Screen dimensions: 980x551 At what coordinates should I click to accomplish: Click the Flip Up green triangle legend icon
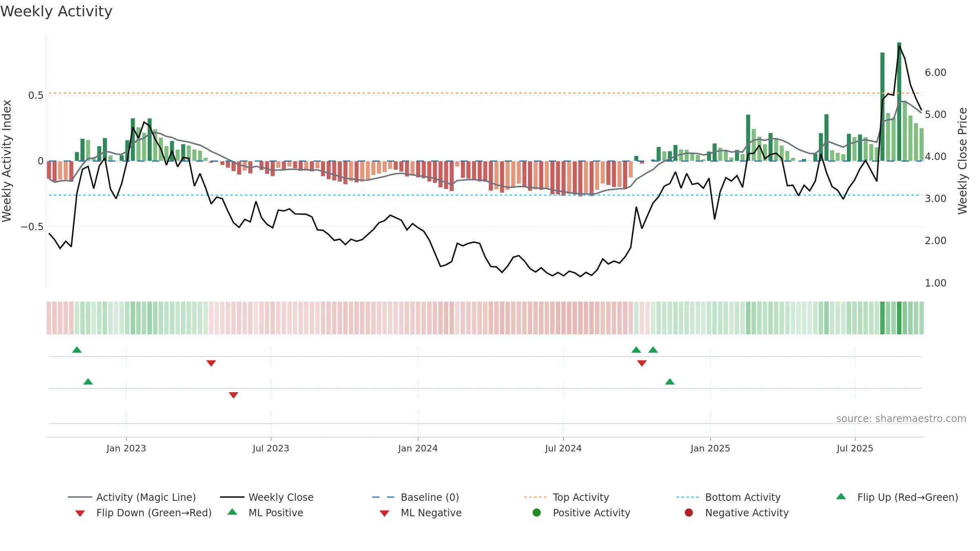[841, 496]
